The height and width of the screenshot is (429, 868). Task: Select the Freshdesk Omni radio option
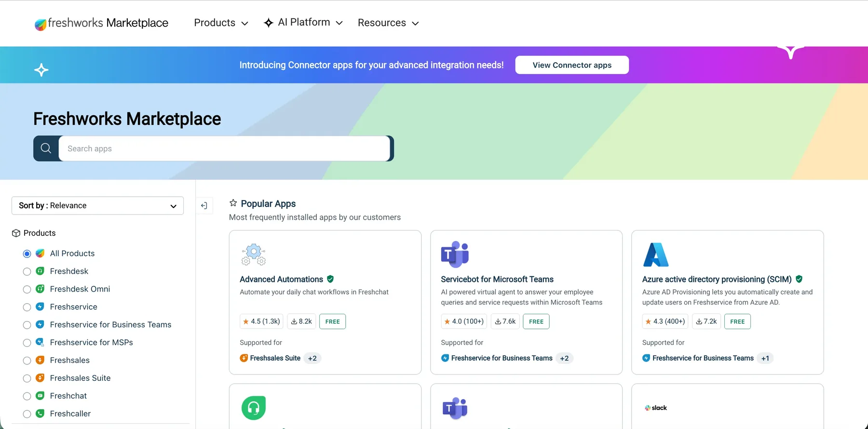[27, 289]
